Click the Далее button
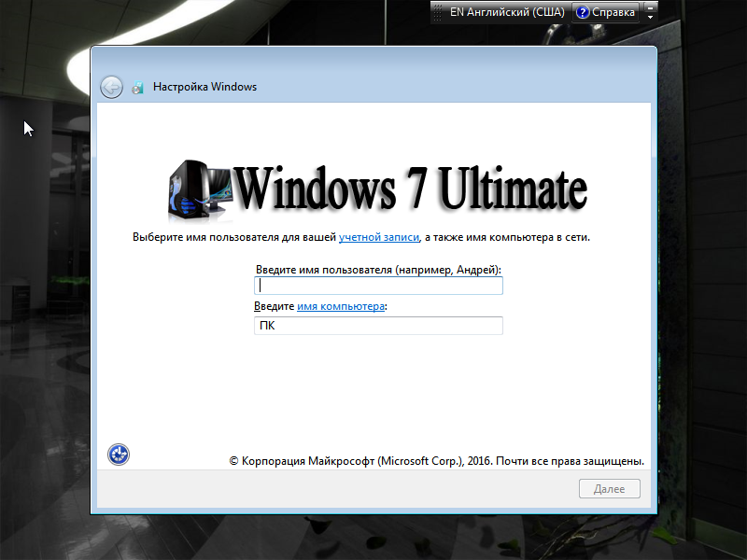 [x=610, y=489]
